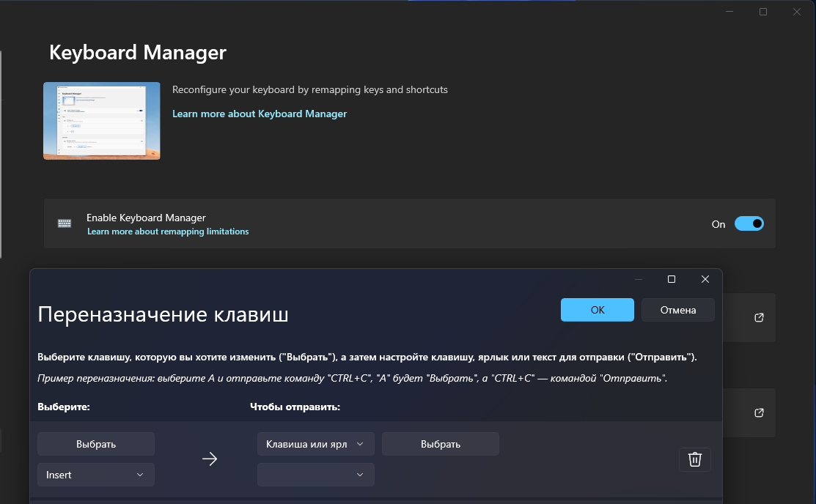Minimize the Переназначение клавиш dialog
The height and width of the screenshot is (504, 816).
(639, 279)
